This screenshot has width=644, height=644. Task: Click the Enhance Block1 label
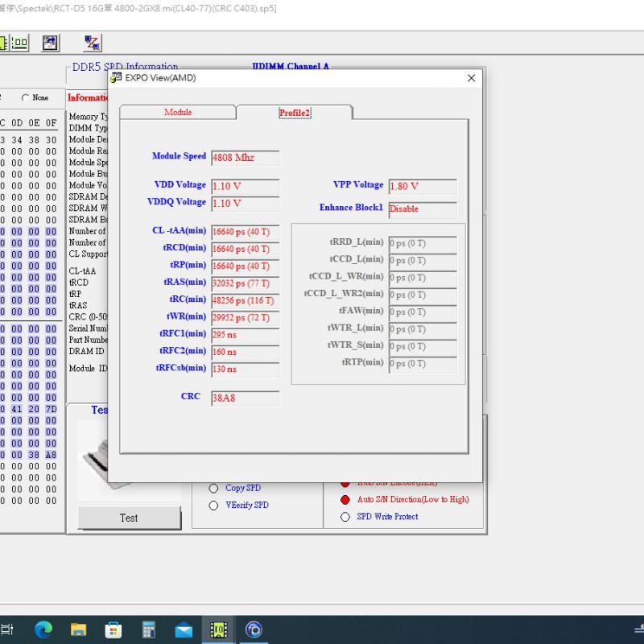tap(351, 208)
